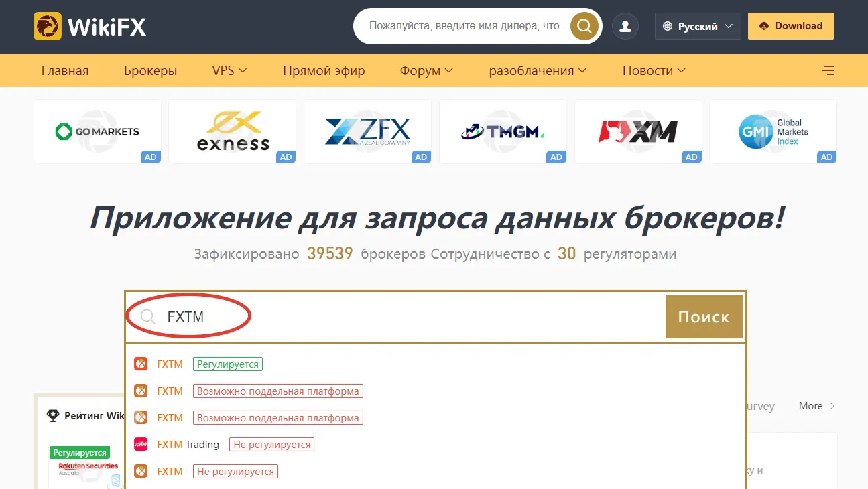The height and width of the screenshot is (489, 868).
Task: Click the 30 regulators count
Action: pos(567,254)
